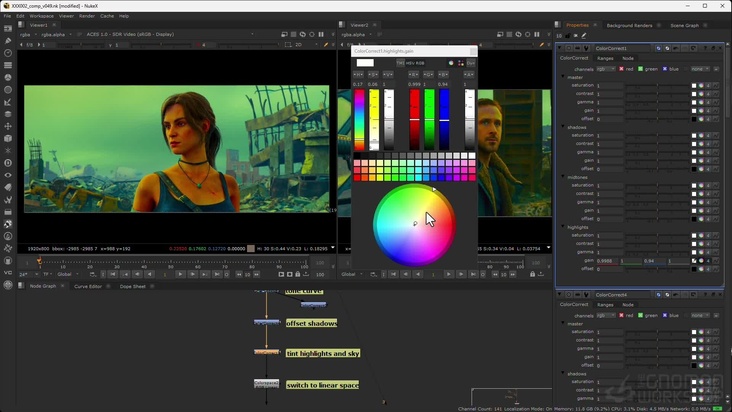Toggle the color wheel icon in picker header
Image resolution: width=732 pixels, height=412 pixels.
(451, 63)
